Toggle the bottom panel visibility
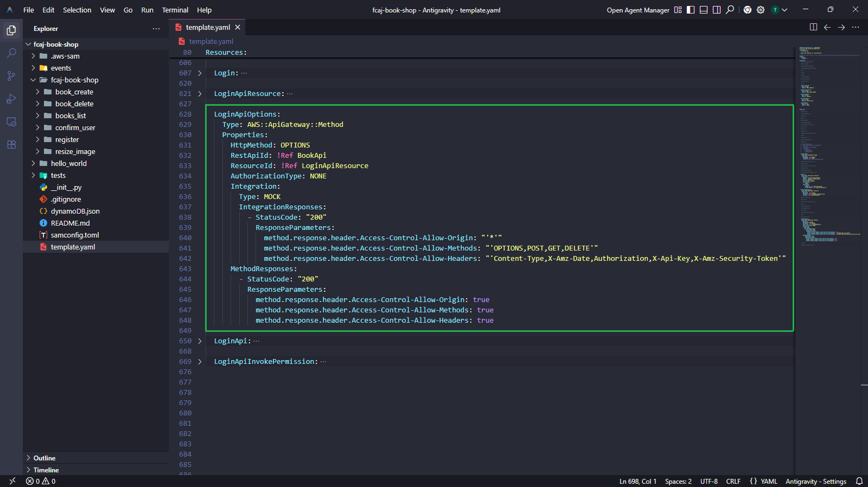The height and width of the screenshot is (487, 868). (704, 10)
